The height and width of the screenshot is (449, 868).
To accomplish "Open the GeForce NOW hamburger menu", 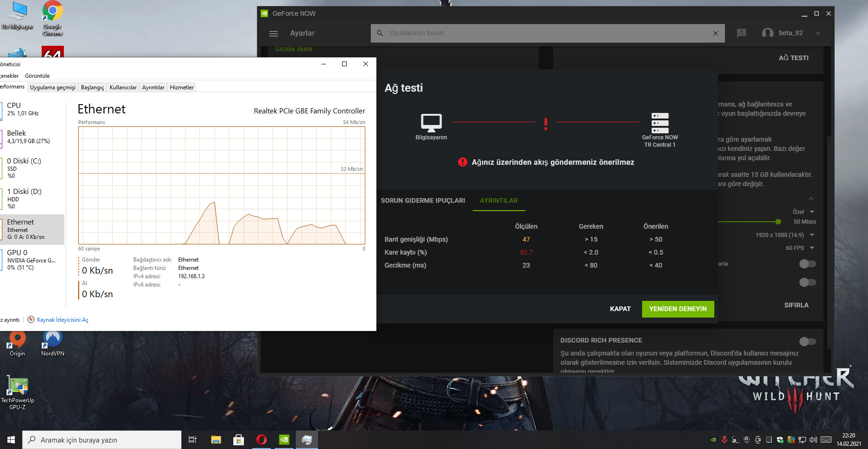I will (x=274, y=33).
